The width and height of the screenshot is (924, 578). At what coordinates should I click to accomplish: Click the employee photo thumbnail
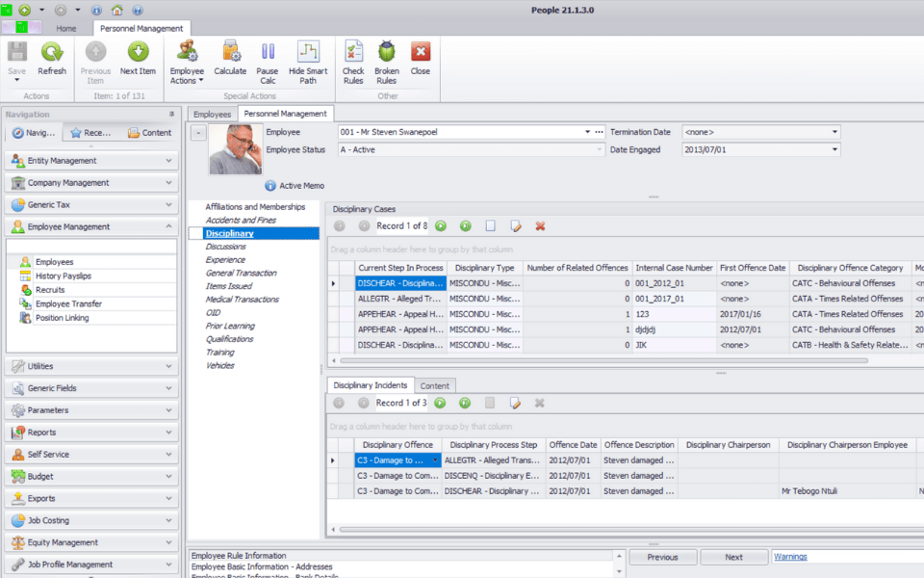pyautogui.click(x=232, y=150)
